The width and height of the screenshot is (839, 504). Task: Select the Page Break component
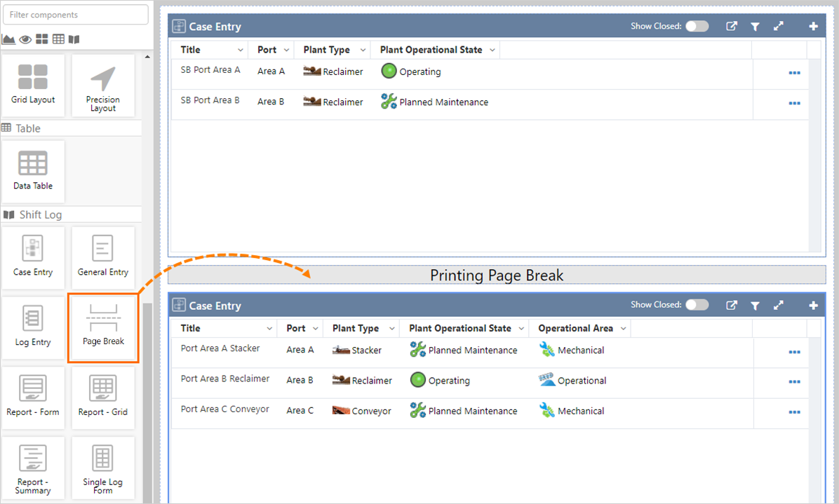(x=103, y=328)
